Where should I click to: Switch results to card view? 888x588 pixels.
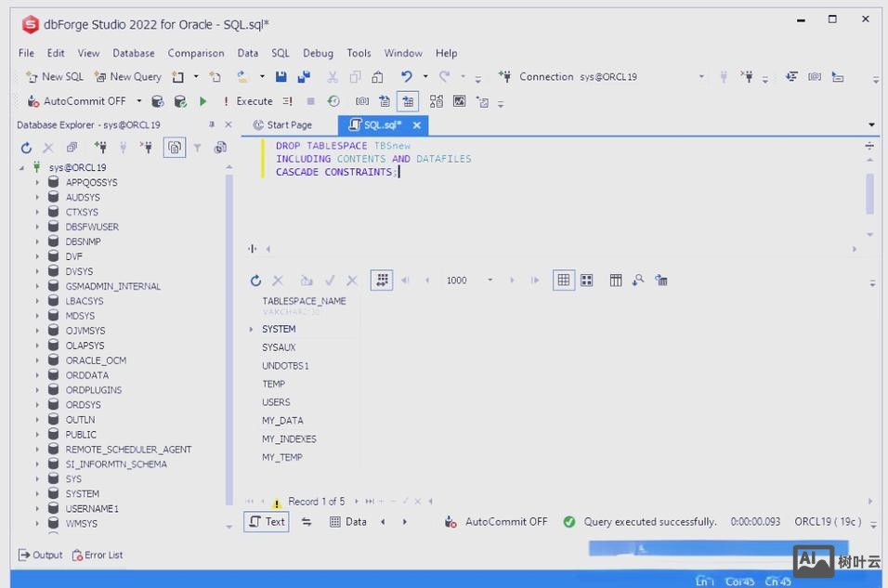click(x=587, y=281)
